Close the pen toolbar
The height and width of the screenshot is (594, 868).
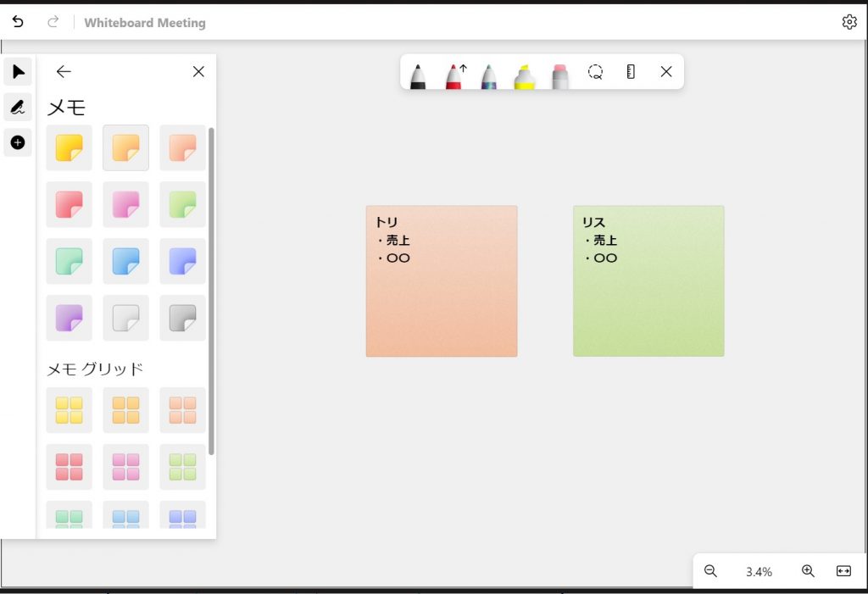tap(666, 72)
